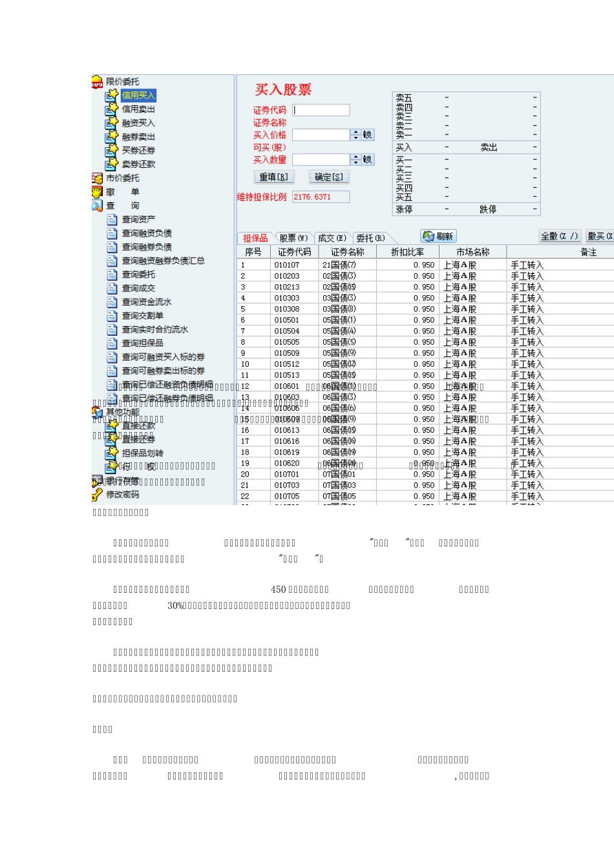Click the icon beside 融资买入
The height and width of the screenshot is (868, 614).
click(x=112, y=123)
